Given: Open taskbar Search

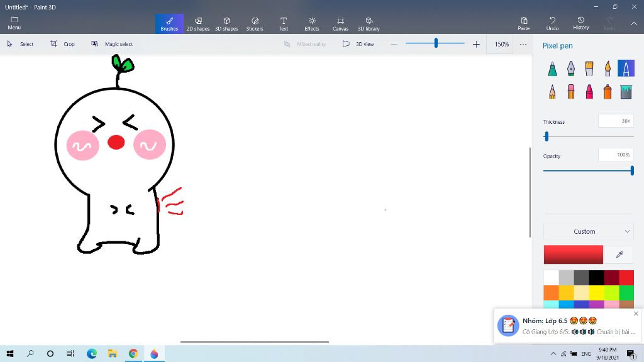Looking at the screenshot, I should 30,353.
